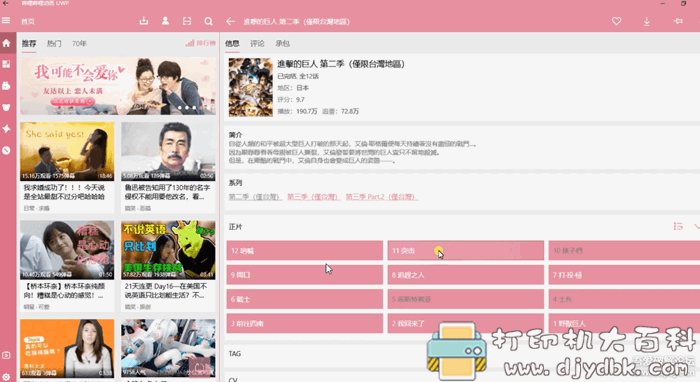Open the 第三季 series link
This screenshot has height=382, width=700.
pyautogui.click(x=313, y=197)
